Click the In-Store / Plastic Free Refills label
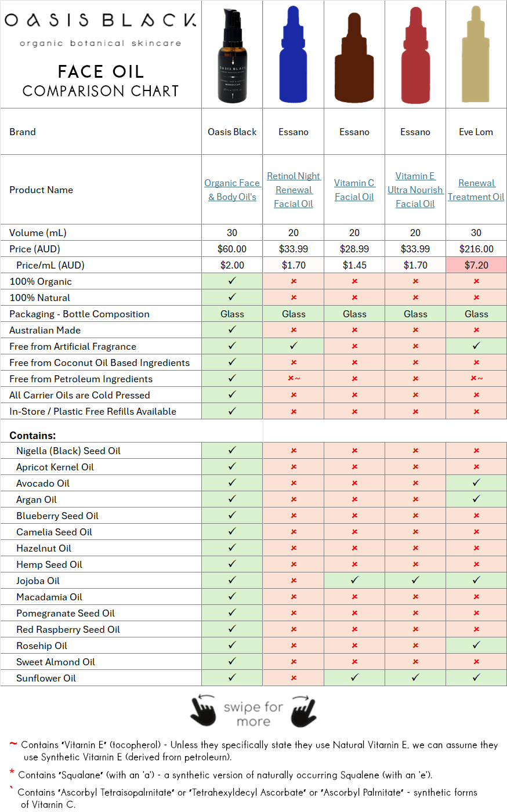 click(93, 411)
